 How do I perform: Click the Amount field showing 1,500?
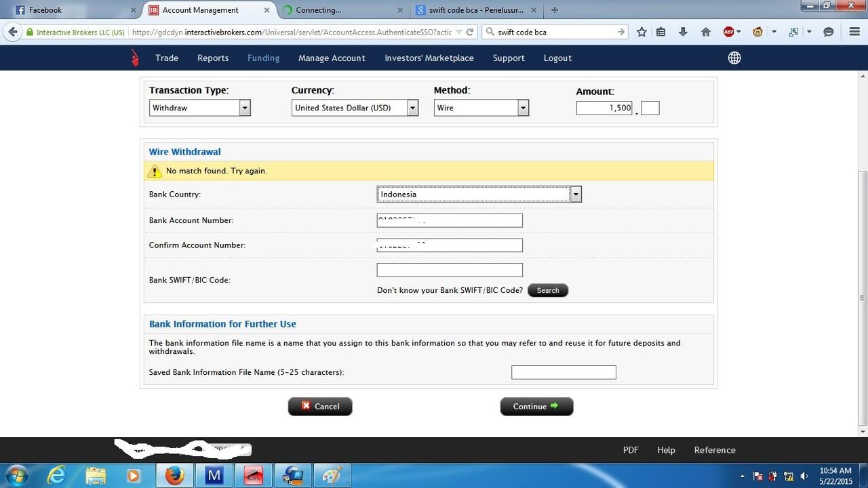604,108
